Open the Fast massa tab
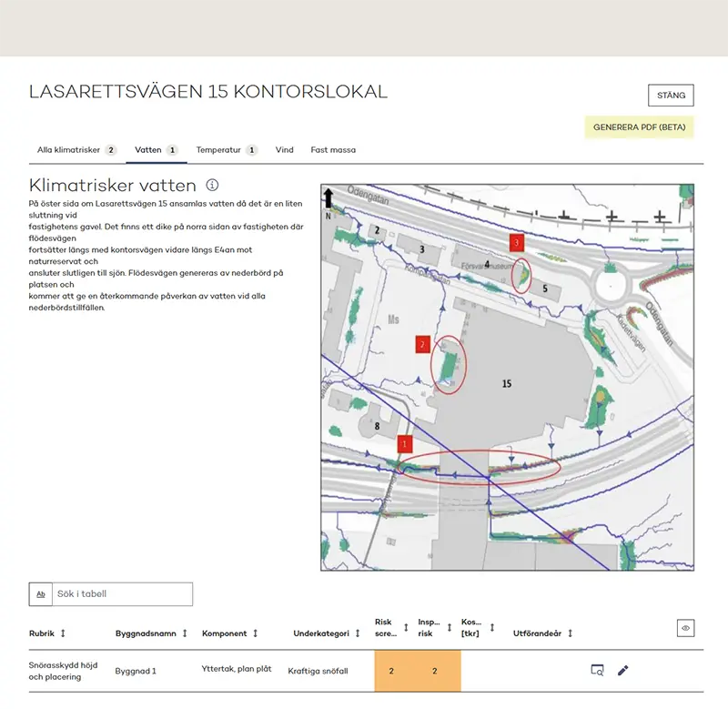728x709 pixels. click(x=333, y=150)
